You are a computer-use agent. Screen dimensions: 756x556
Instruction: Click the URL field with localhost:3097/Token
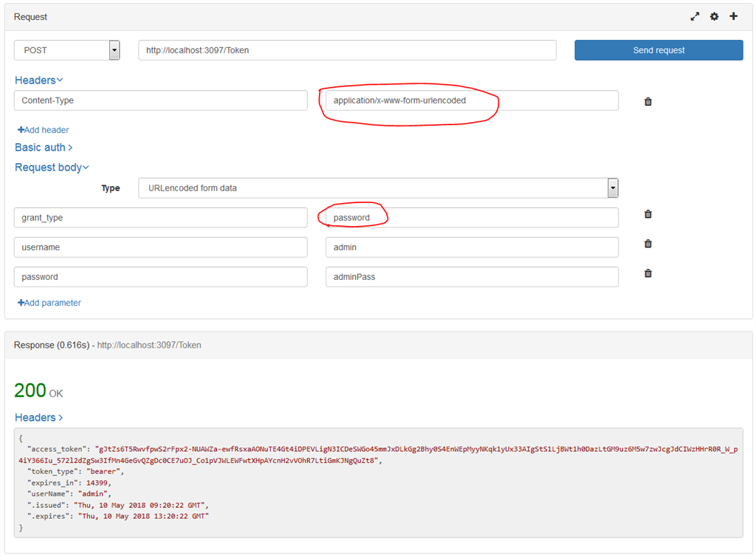347,50
